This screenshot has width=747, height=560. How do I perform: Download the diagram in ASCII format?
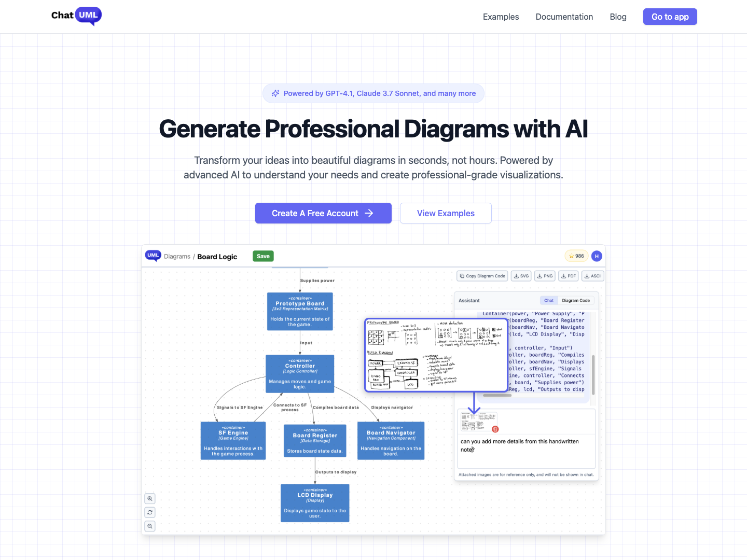pos(592,275)
